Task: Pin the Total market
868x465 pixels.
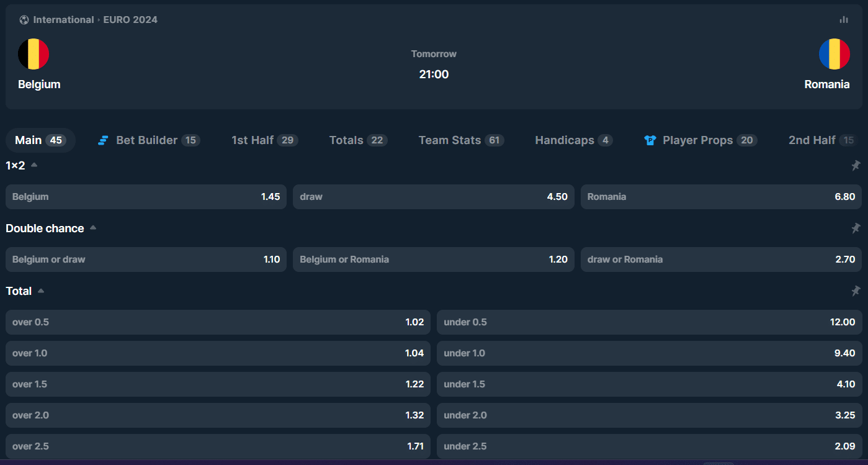Action: click(x=856, y=291)
